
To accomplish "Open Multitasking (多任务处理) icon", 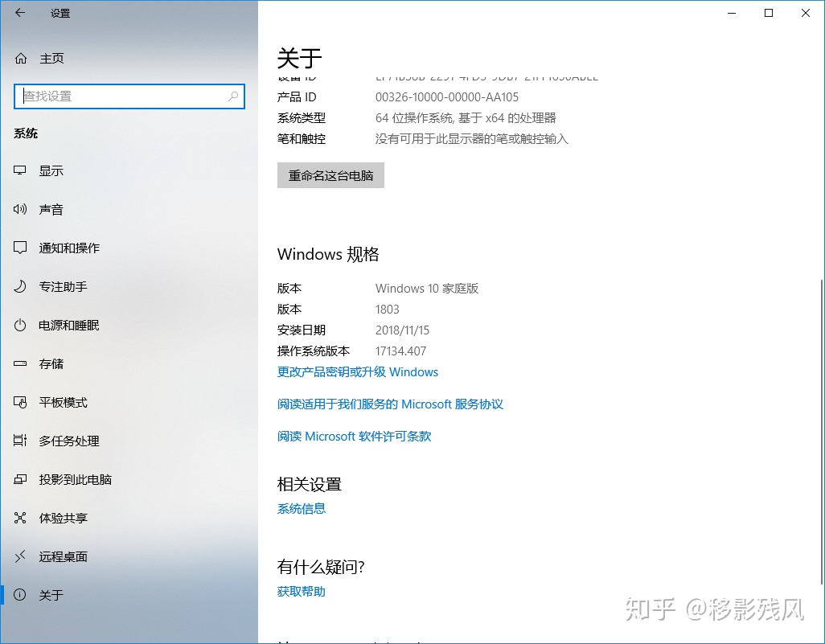I will [20, 441].
